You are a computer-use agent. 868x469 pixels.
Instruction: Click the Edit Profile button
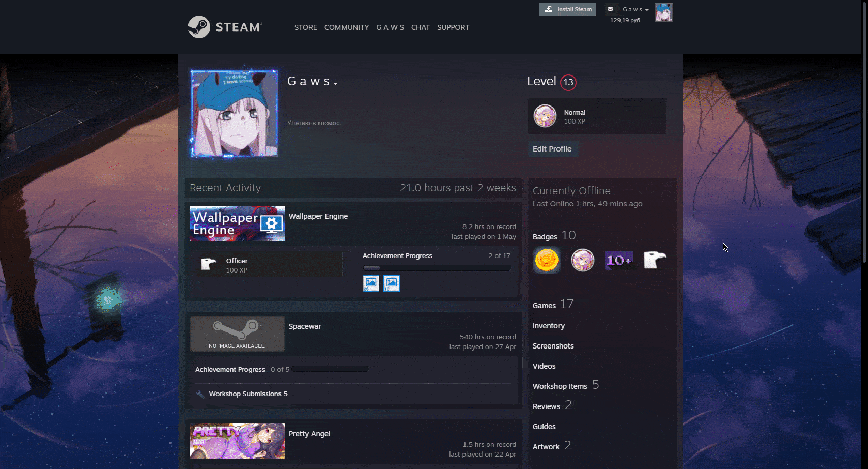553,149
